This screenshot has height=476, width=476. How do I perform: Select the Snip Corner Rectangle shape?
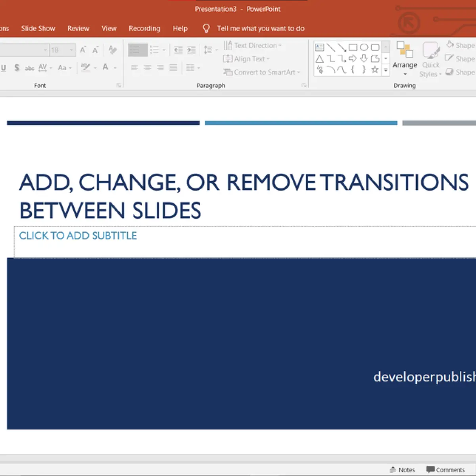tap(375, 59)
